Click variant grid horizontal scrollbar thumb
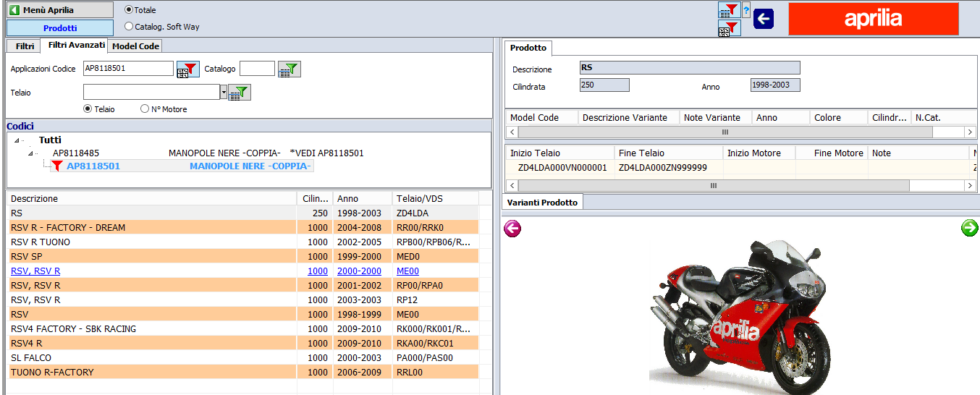This screenshot has height=395, width=980. tap(725, 132)
